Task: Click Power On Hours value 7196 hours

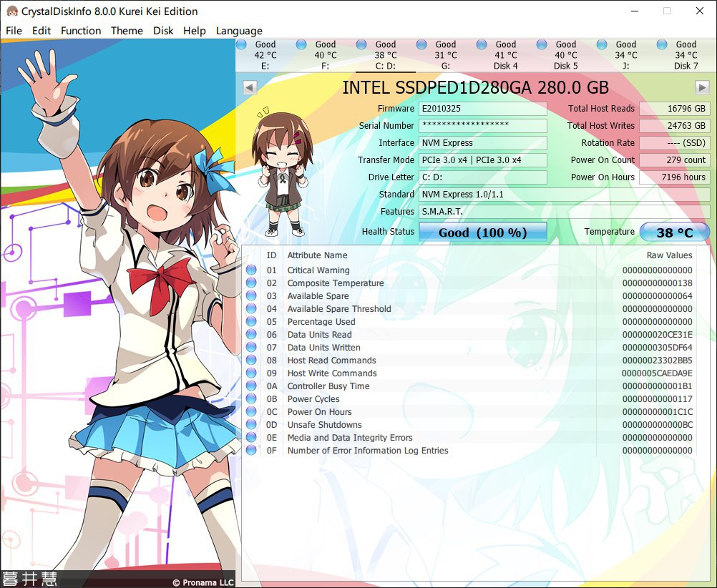Action: coord(675,177)
